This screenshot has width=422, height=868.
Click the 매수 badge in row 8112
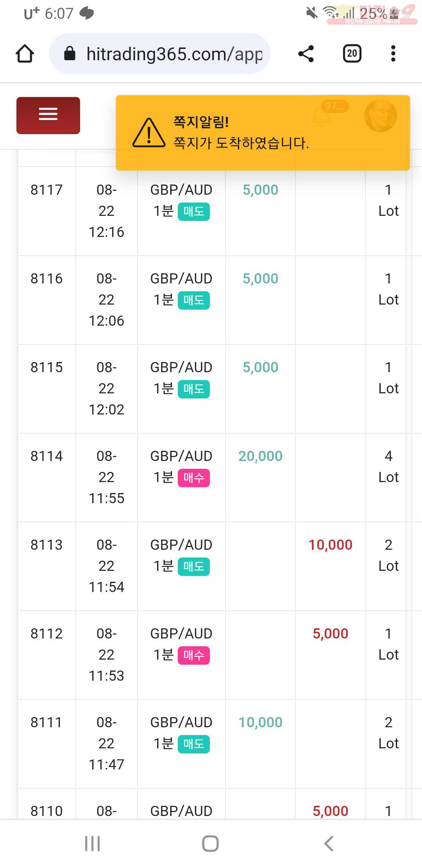[x=194, y=655]
